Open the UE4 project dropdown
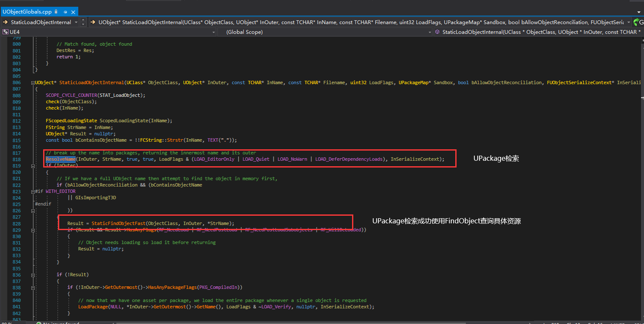 [x=213, y=32]
